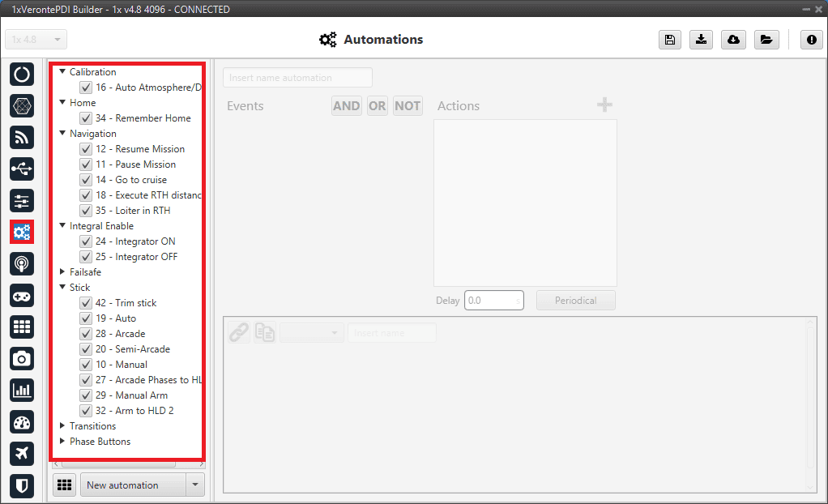Open the New automation dropdown arrow
Screen dimensions: 828x504
click(194, 485)
